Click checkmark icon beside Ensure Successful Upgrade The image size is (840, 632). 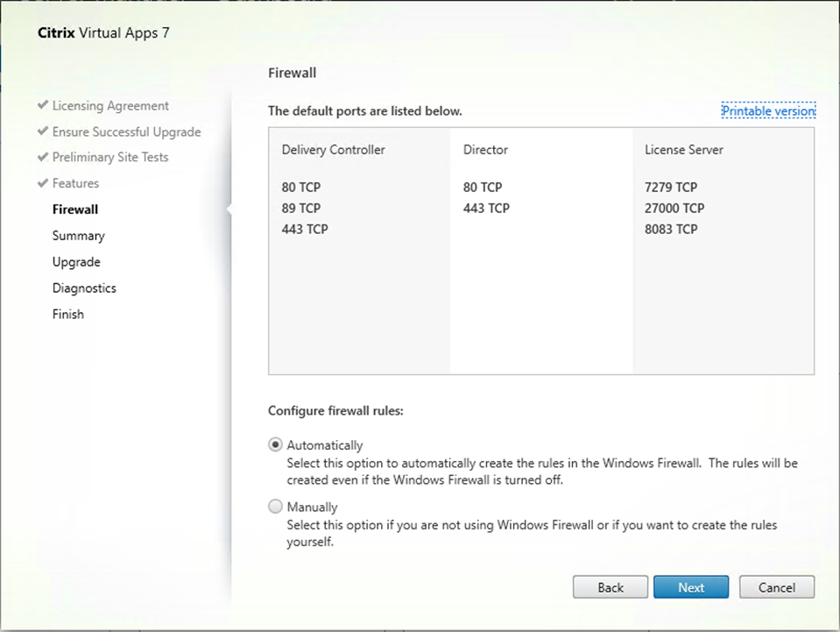pyautogui.click(x=43, y=131)
